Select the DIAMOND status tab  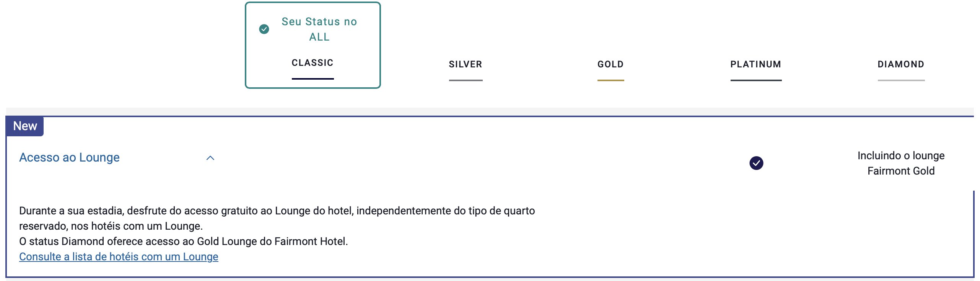point(901,64)
